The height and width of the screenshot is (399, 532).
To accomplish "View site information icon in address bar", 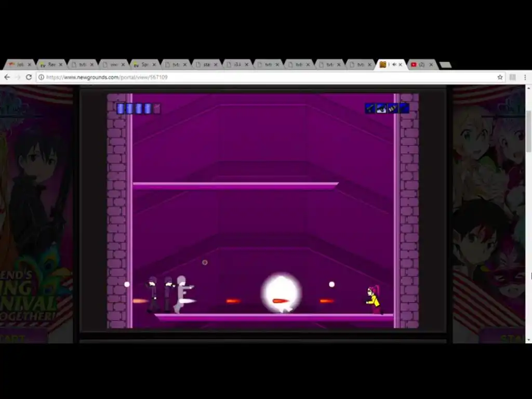I will click(41, 77).
